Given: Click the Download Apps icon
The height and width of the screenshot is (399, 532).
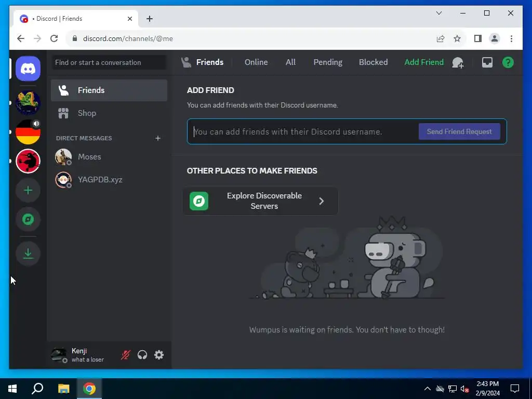Looking at the screenshot, I should (x=28, y=254).
